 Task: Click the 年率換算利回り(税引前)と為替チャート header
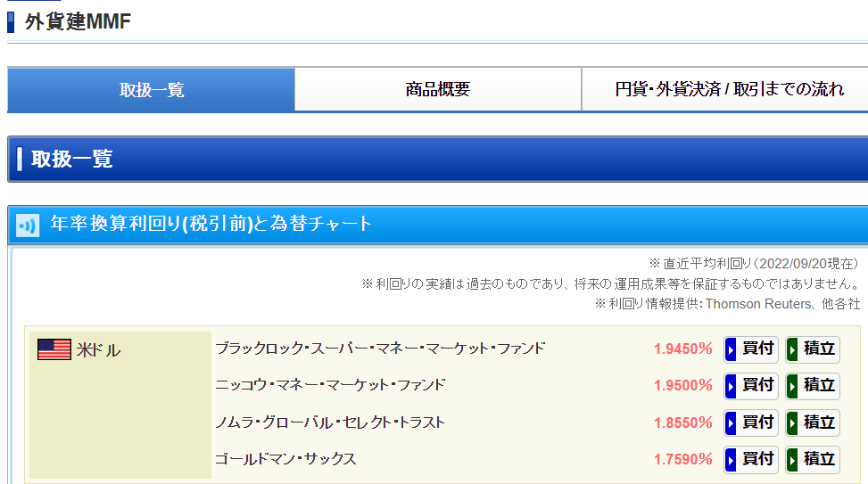(211, 224)
